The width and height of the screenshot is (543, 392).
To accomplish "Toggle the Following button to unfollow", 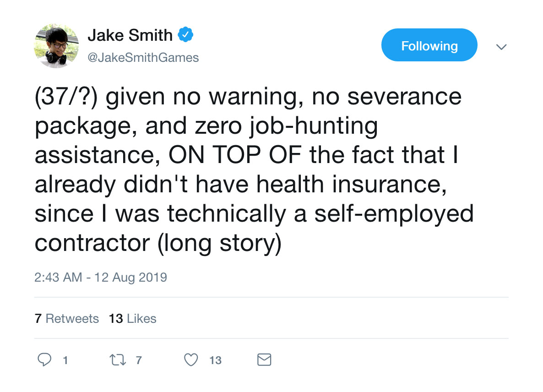I will pos(429,46).
